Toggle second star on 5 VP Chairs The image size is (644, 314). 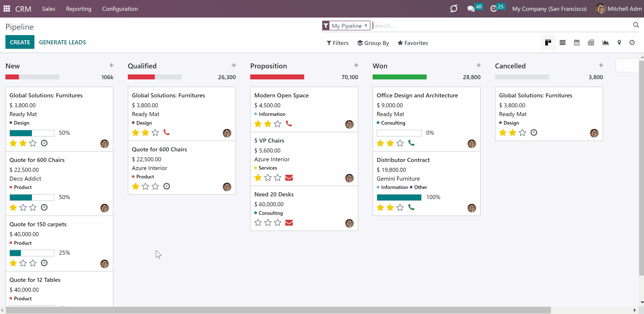[x=268, y=177]
